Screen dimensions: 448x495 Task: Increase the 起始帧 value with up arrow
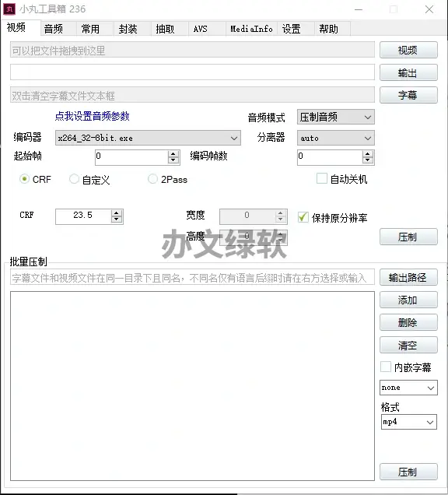point(173,154)
